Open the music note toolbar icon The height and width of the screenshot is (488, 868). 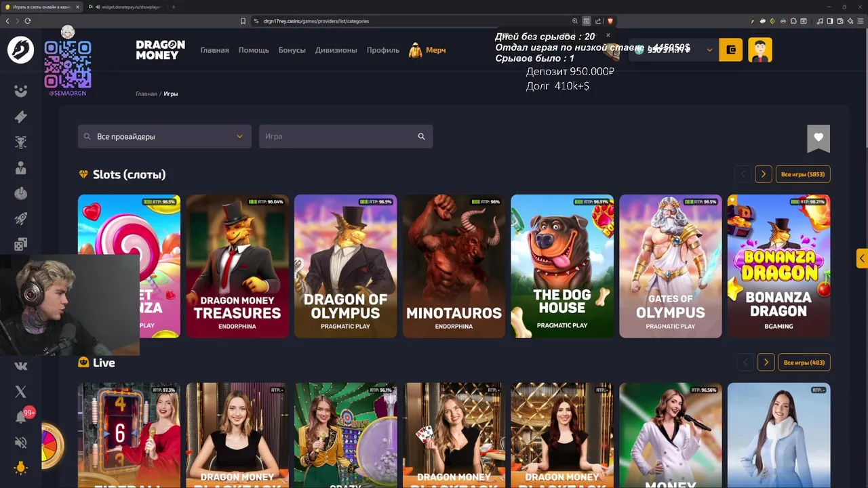tap(820, 21)
